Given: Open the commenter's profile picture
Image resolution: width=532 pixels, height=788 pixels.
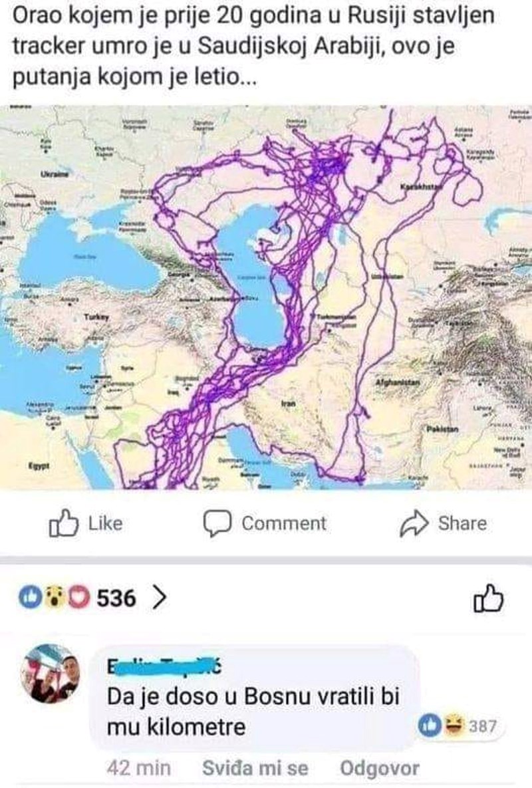Looking at the screenshot, I should [51, 674].
